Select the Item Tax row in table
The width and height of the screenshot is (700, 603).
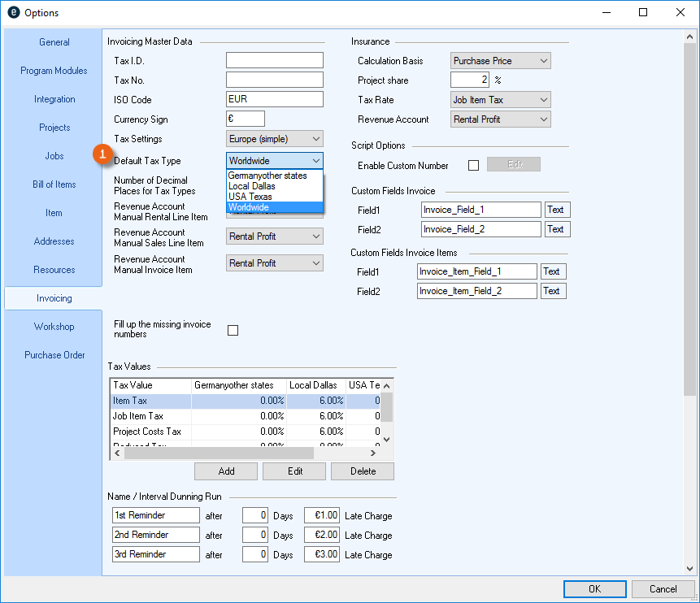(150, 401)
